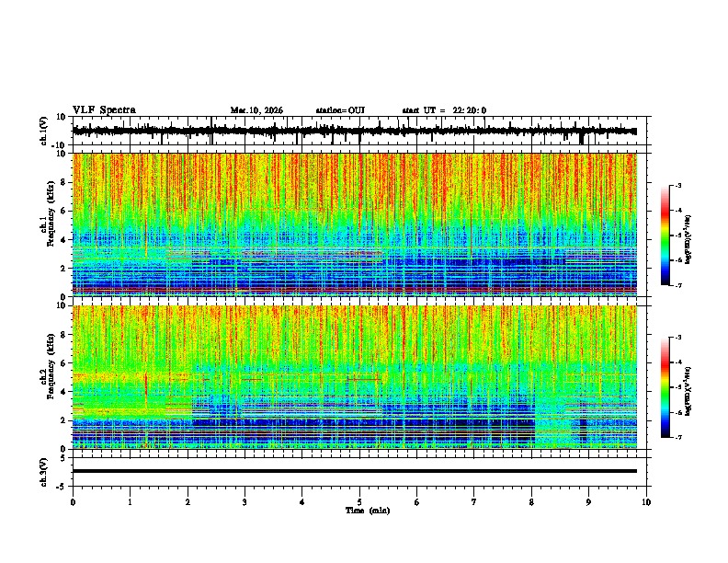Click the ch.1 'Frequency (kHz)' label
The image size is (728, 563).
51,213
